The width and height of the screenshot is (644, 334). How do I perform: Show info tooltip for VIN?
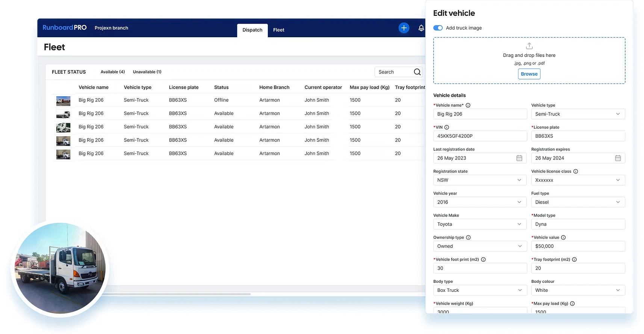(x=447, y=127)
